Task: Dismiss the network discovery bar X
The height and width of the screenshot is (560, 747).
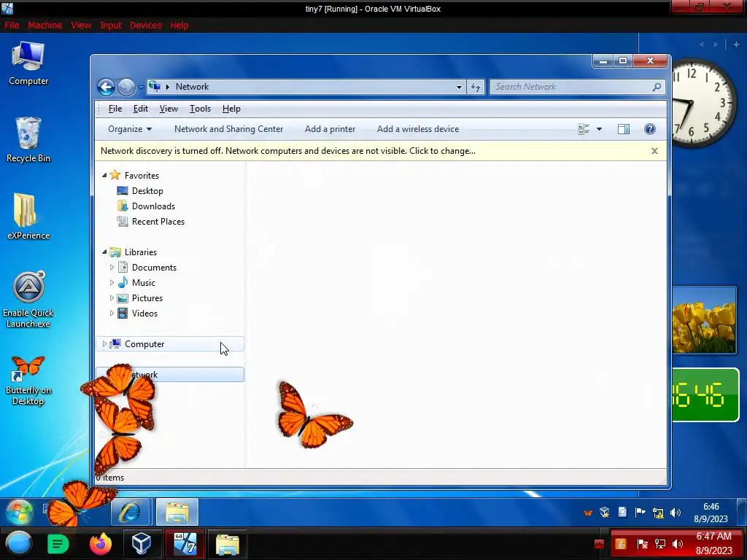Action: pyautogui.click(x=654, y=151)
